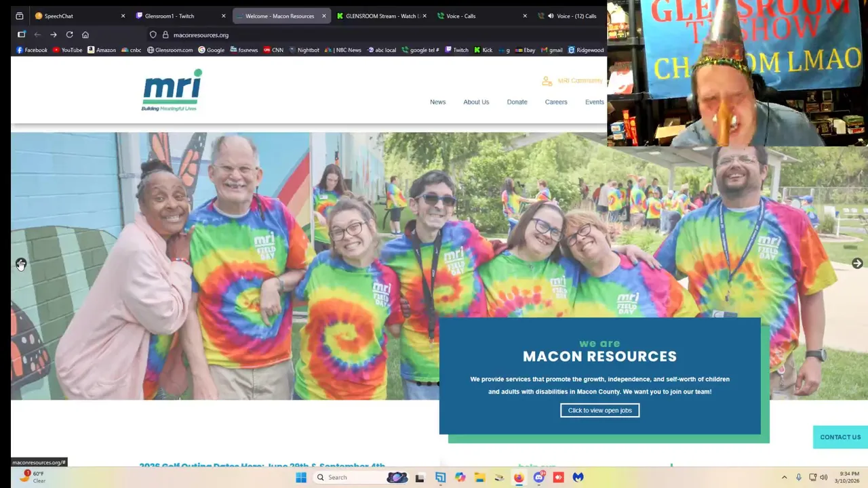The width and height of the screenshot is (868, 488).
Task: Open Malwarebytes from the taskbar
Action: [578, 477]
